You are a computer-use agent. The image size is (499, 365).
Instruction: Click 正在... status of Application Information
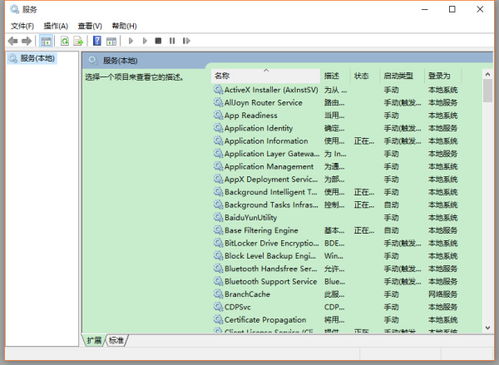[x=364, y=141]
